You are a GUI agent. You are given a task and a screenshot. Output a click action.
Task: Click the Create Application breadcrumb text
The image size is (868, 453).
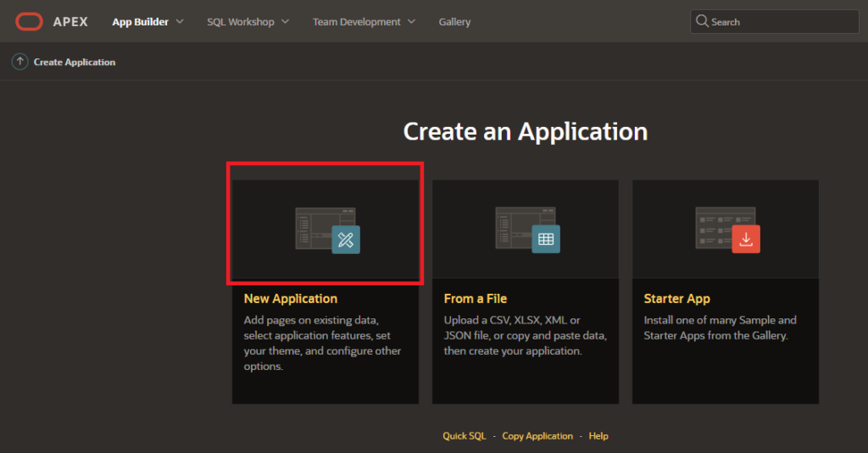75,62
